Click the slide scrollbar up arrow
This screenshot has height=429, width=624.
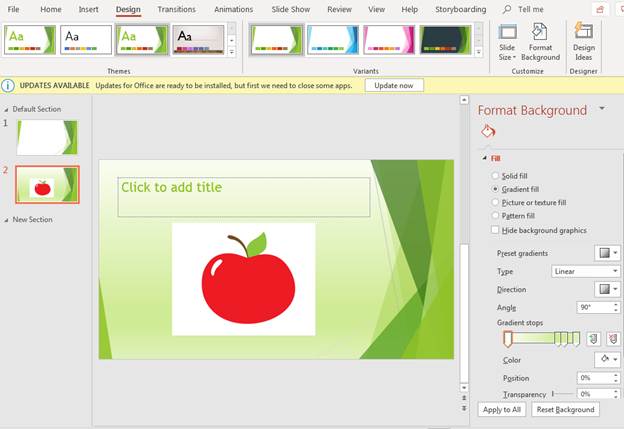coord(464,100)
